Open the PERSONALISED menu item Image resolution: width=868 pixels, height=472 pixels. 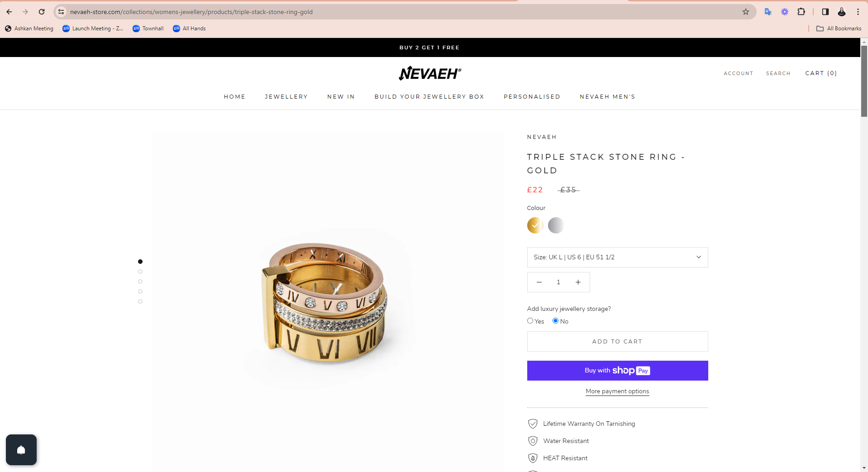[x=532, y=97]
